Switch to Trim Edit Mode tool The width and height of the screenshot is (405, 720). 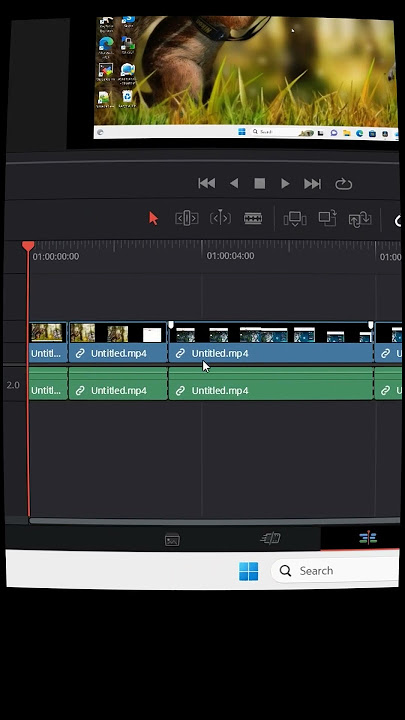[x=187, y=219]
